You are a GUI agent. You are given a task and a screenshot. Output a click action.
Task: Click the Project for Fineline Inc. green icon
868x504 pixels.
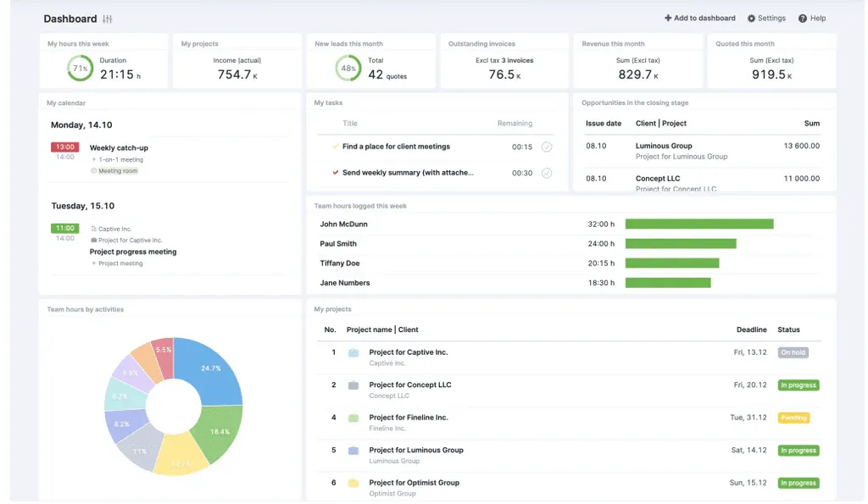coord(353,418)
